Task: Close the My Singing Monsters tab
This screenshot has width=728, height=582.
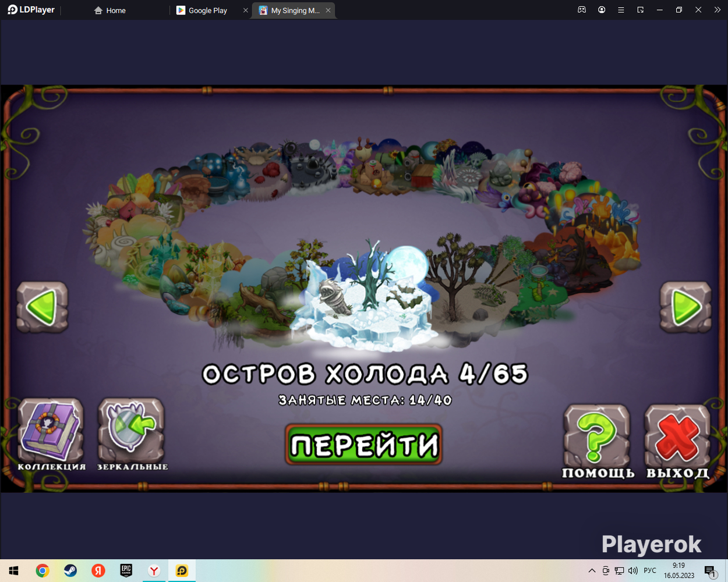Action: [328, 10]
